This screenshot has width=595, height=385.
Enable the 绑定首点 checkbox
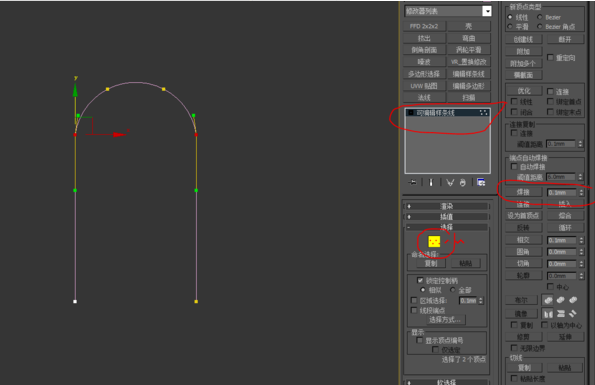550,101
